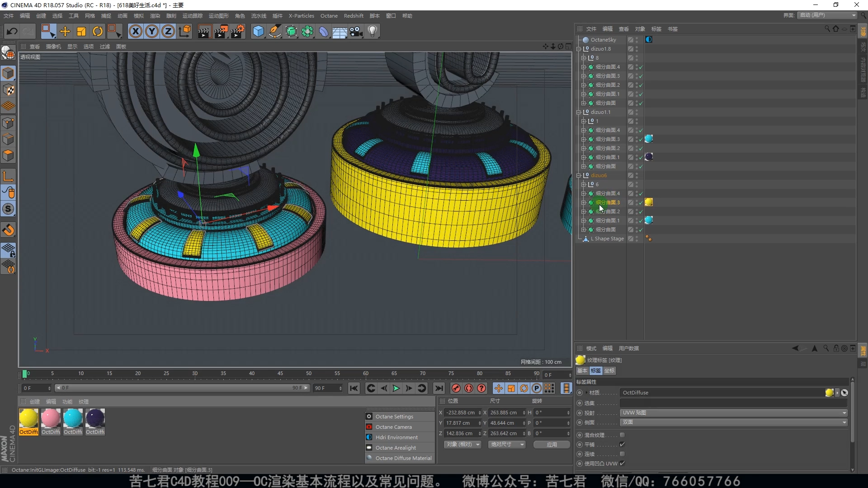Screen dimensions: 868x488
Task: Open the camera object icon
Action: (x=356, y=31)
